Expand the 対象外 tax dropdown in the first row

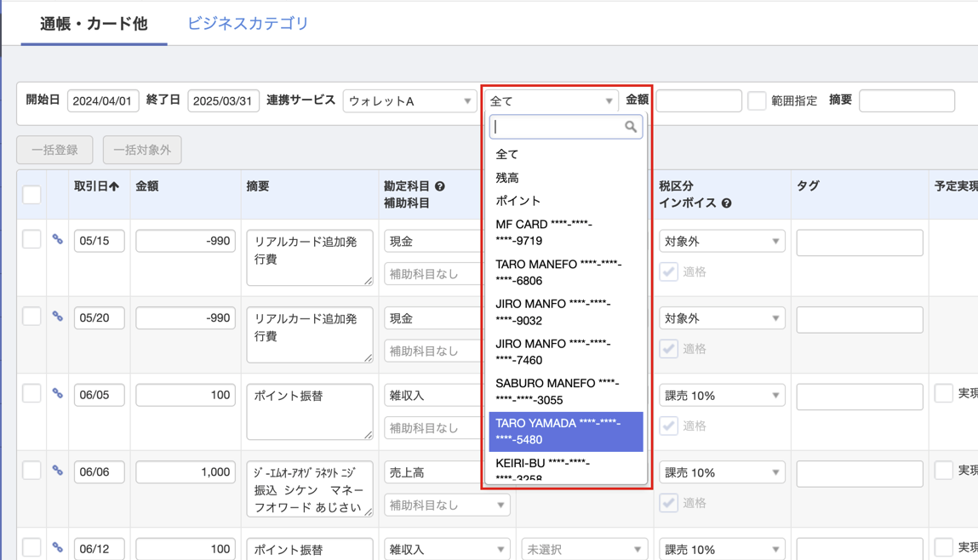[x=721, y=242]
